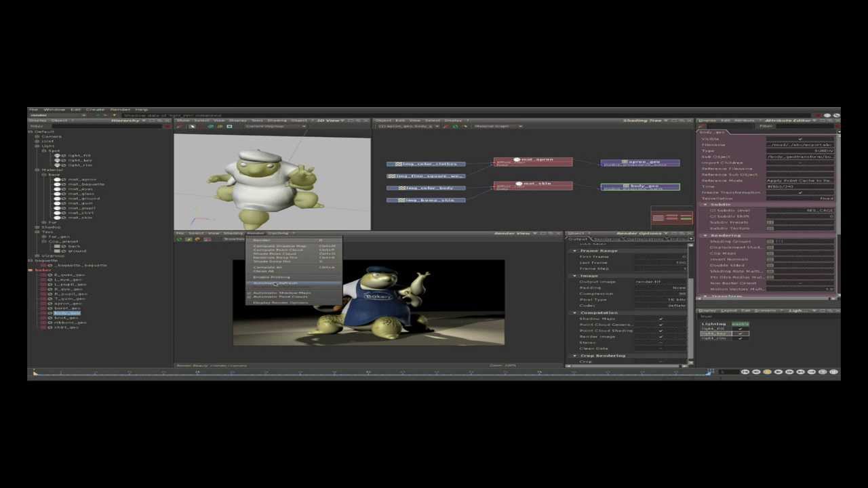Switch to the Optimizations tab in Render Options
Image resolution: width=868 pixels, height=488 pixels.
[x=646, y=239]
